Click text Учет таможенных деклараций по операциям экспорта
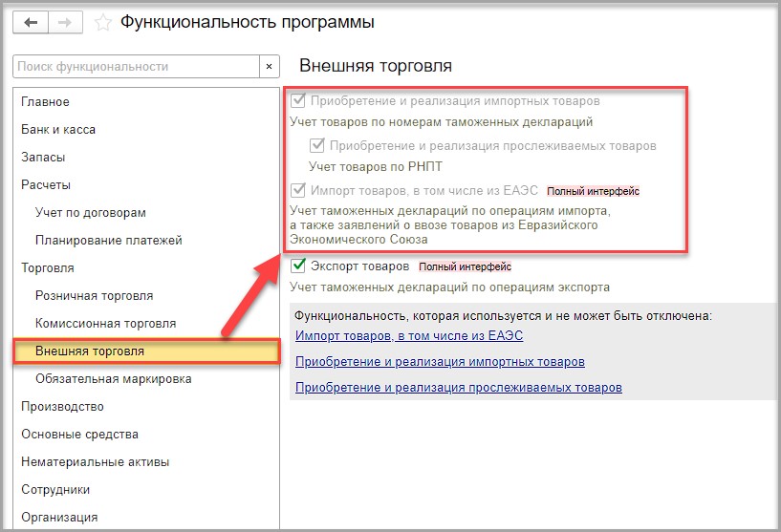This screenshot has height=532, width=781. coord(450,287)
